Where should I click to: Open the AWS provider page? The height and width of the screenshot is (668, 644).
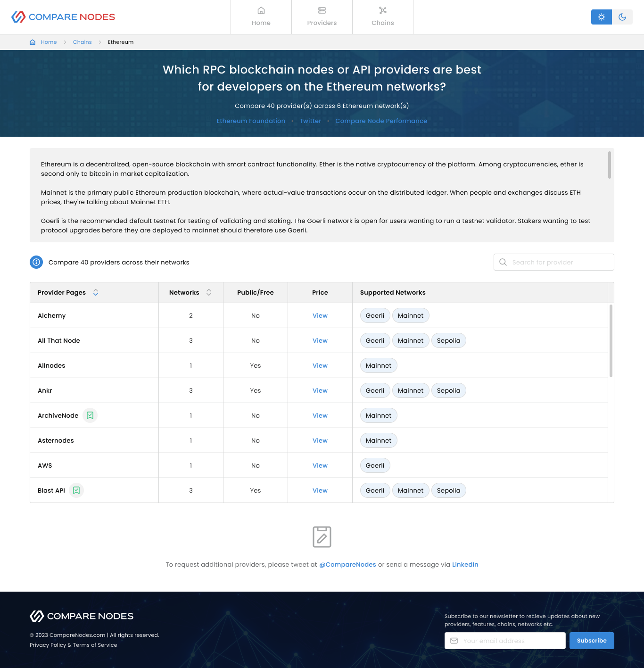click(45, 465)
